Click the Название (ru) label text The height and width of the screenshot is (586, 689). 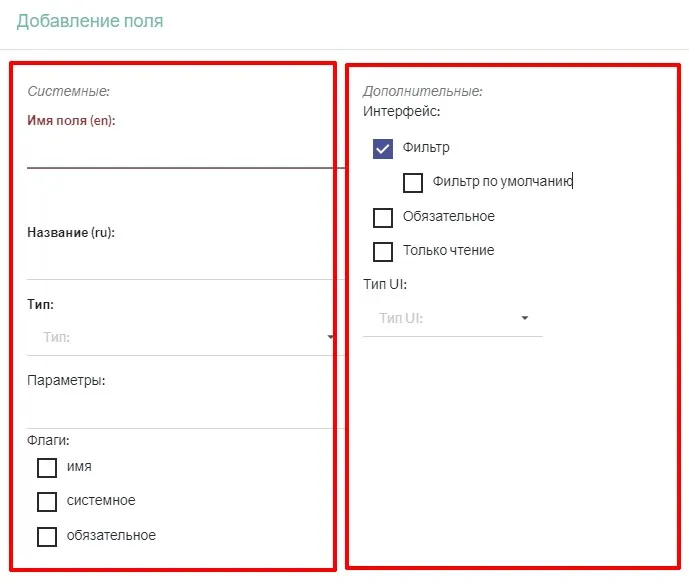tap(71, 232)
